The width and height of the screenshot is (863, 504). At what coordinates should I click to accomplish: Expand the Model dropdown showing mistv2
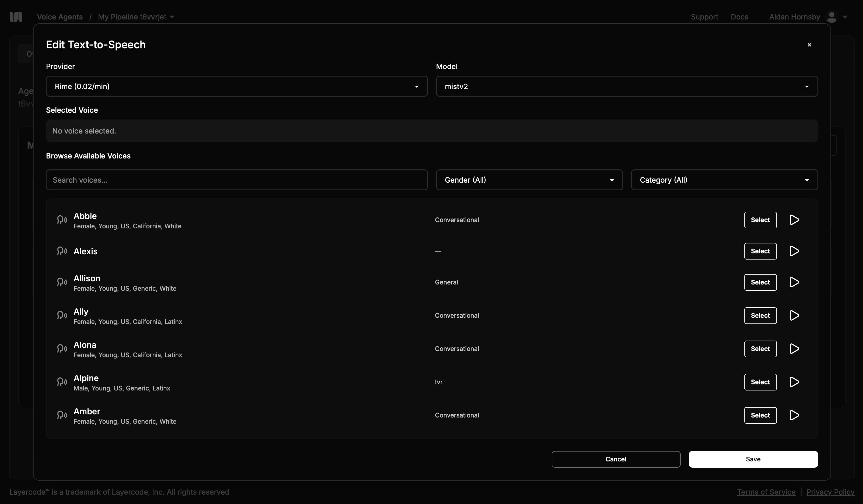point(626,86)
